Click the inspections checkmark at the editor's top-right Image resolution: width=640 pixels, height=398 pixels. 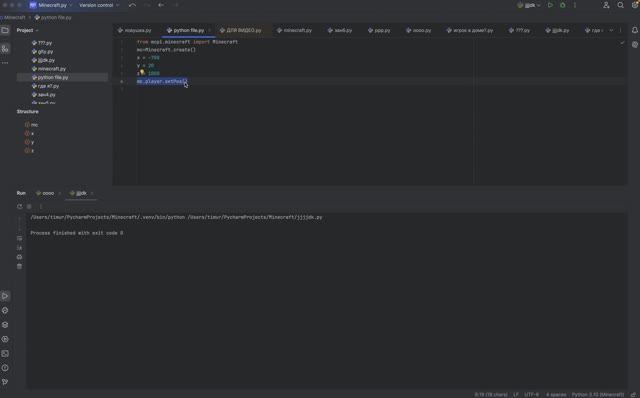pos(622,42)
